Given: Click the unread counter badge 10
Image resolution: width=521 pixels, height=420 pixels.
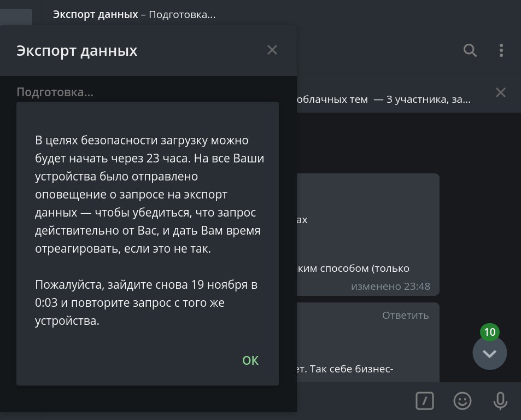Looking at the screenshot, I should pos(489,332).
